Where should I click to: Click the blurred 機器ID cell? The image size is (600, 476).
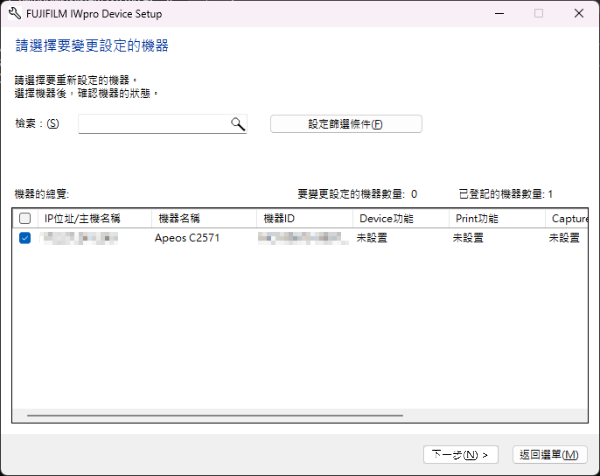point(303,238)
